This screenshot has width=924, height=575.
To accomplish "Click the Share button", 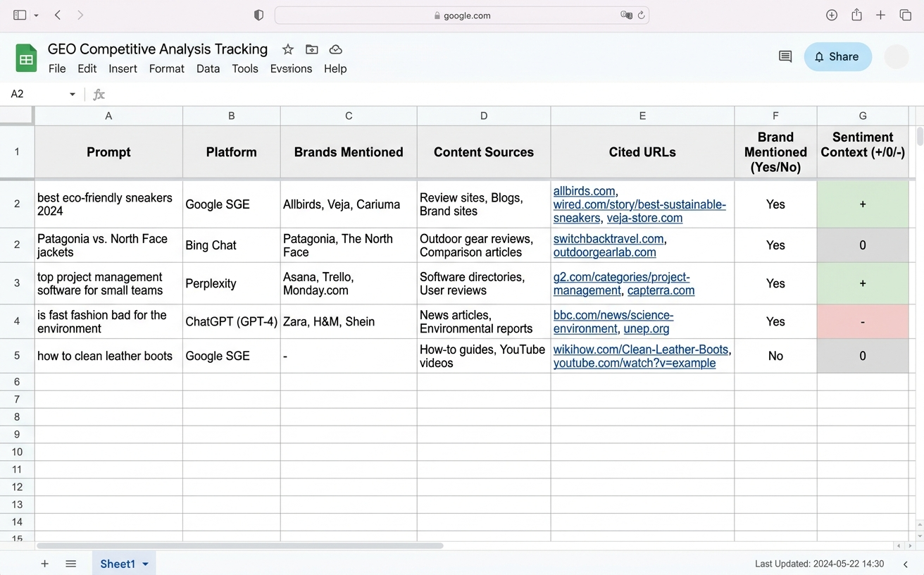I will point(838,57).
